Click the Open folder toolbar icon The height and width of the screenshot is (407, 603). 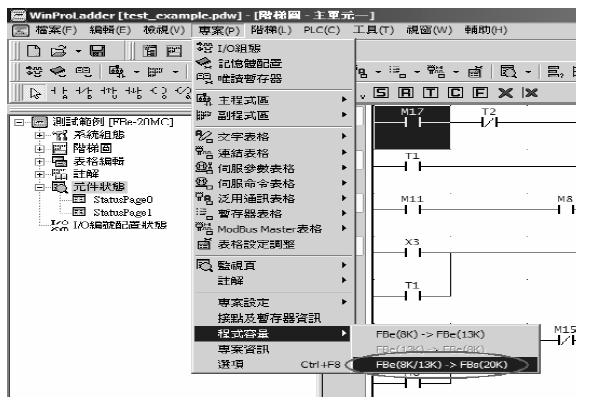[x=58, y=51]
